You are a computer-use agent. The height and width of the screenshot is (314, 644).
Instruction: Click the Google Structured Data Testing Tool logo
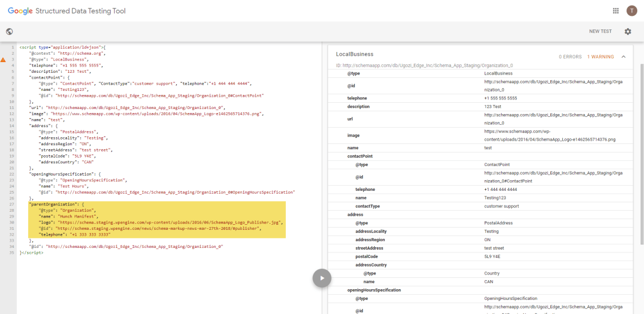pos(67,11)
